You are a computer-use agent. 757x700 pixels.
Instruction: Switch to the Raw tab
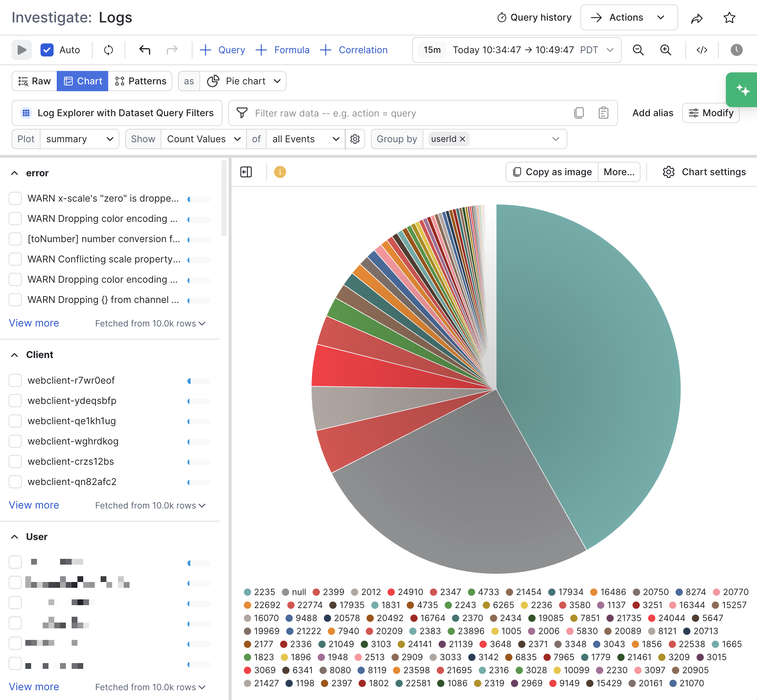tap(34, 81)
